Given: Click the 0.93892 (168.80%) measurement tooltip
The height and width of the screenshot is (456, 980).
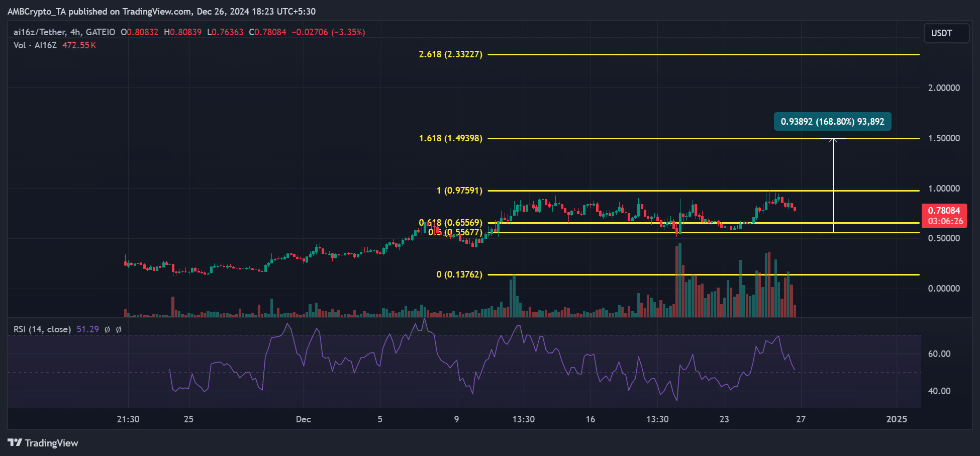Looking at the screenshot, I should [832, 122].
